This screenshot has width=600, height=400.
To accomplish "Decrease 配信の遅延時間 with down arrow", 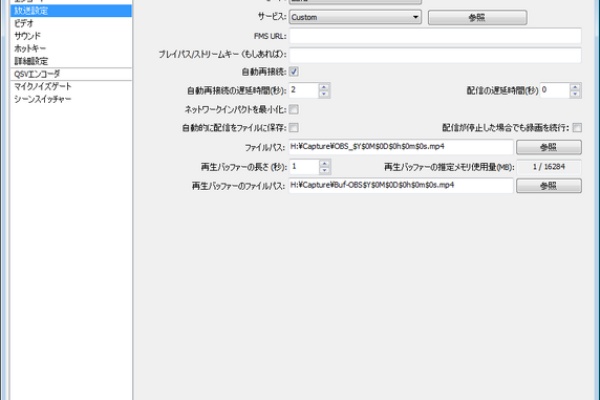I will 575,94.
